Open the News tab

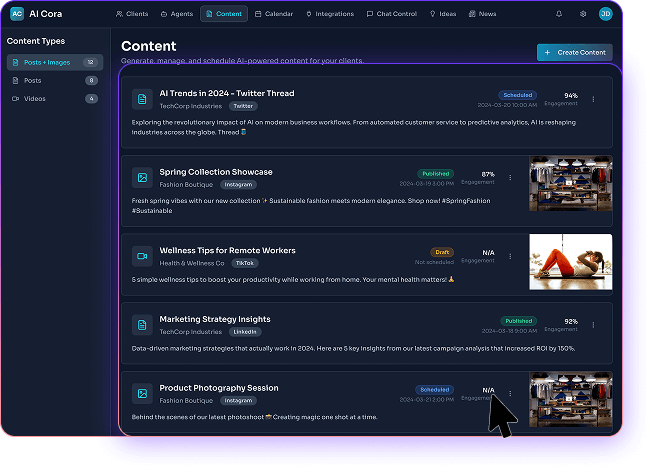click(x=482, y=14)
